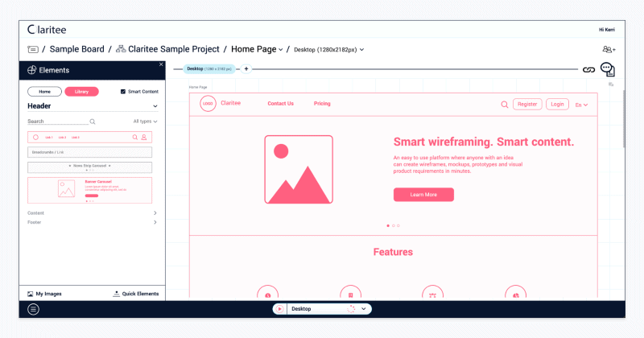Click the breakpoint timeline line
The width and height of the screenshot is (644, 338).
pos(415,69)
